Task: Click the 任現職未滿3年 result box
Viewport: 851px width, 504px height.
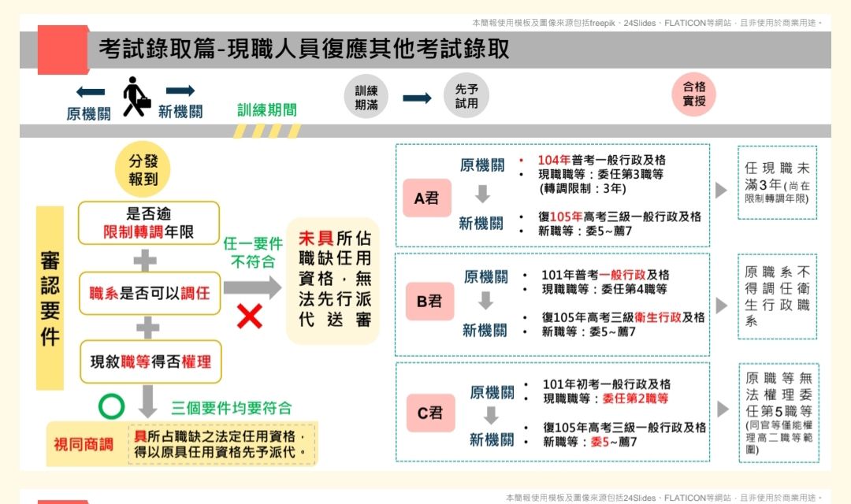Action: pos(776,183)
